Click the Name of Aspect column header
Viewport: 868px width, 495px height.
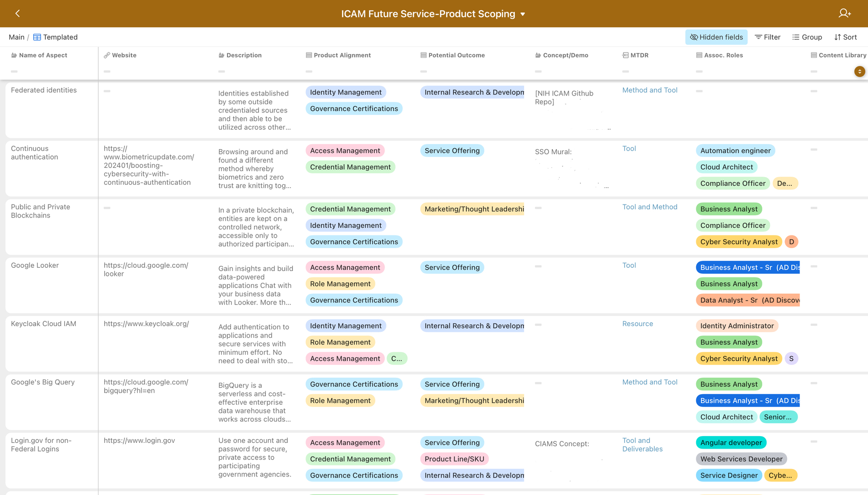[43, 55]
